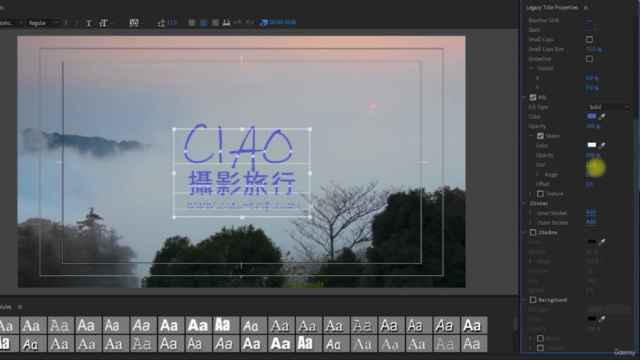
Task: Pick the Fill color with its eyedropper
Action: pyautogui.click(x=602, y=116)
